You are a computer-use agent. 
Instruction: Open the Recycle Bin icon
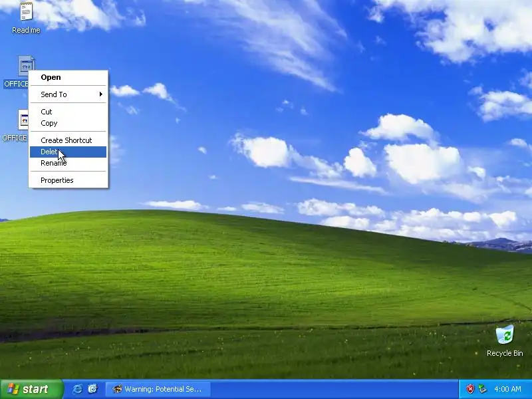(505, 334)
